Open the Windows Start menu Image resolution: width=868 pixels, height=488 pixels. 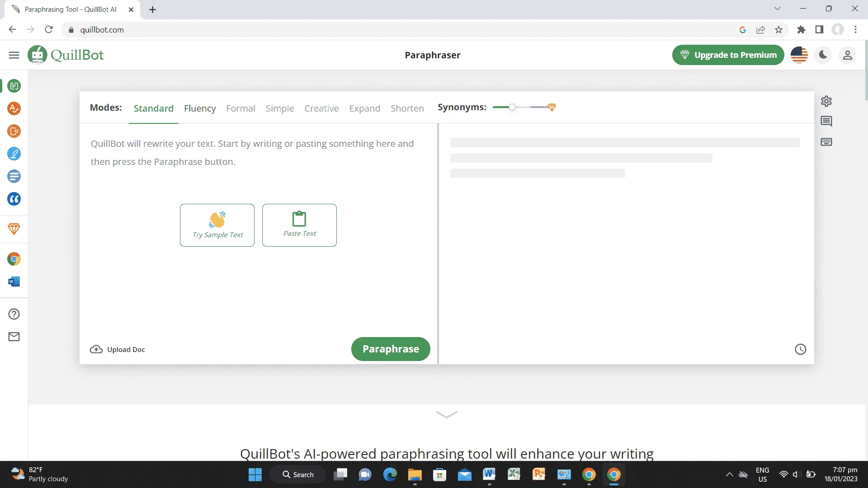click(255, 474)
